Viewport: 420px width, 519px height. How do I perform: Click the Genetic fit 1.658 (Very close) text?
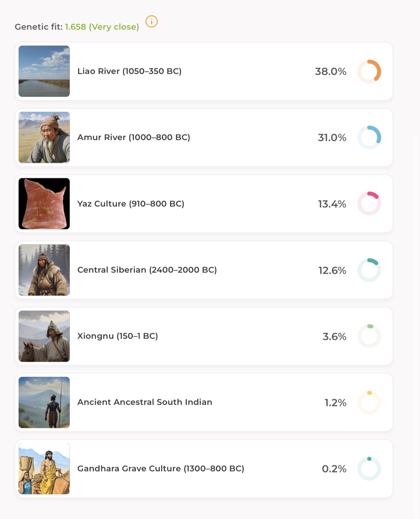pyautogui.click(x=77, y=27)
